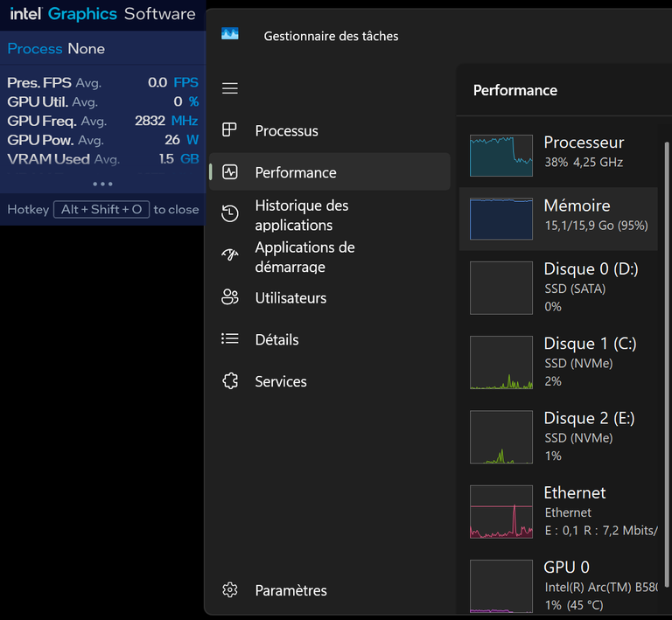
Task: Open Applications de démarrage
Action: pos(330,257)
